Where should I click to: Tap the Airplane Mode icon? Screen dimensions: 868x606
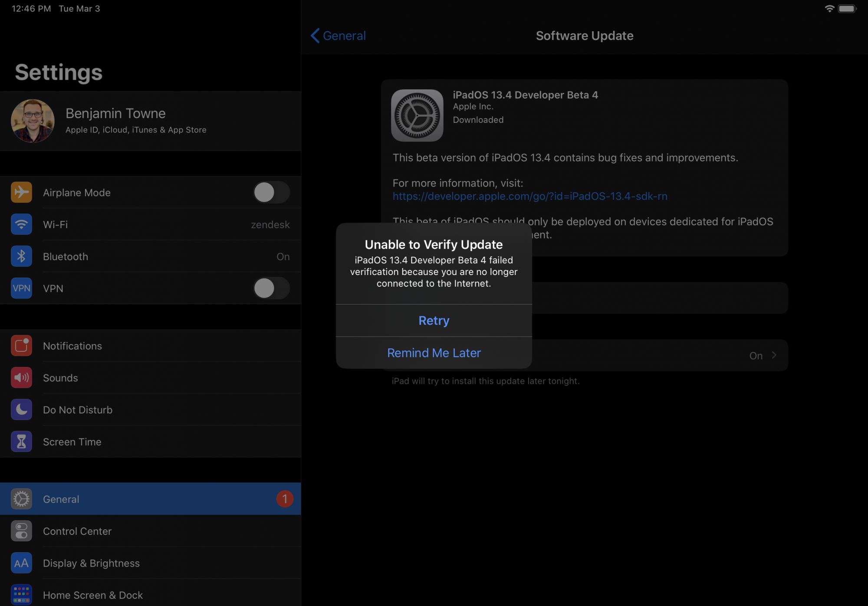point(21,193)
